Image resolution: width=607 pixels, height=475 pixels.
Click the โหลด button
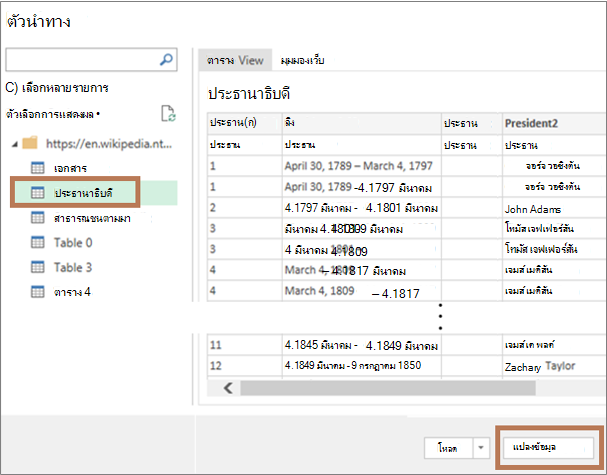click(448, 448)
